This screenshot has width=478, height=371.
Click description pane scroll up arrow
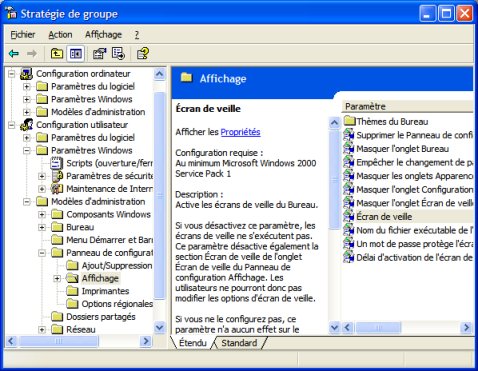[334, 123]
